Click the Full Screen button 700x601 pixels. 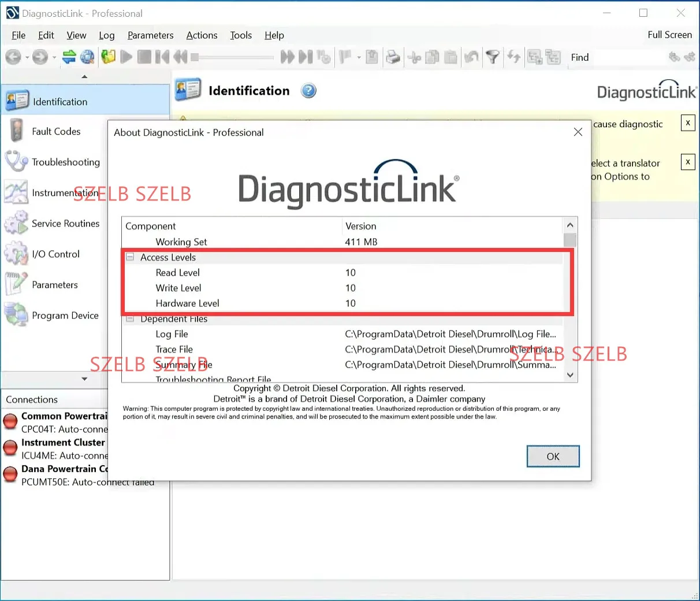point(670,35)
